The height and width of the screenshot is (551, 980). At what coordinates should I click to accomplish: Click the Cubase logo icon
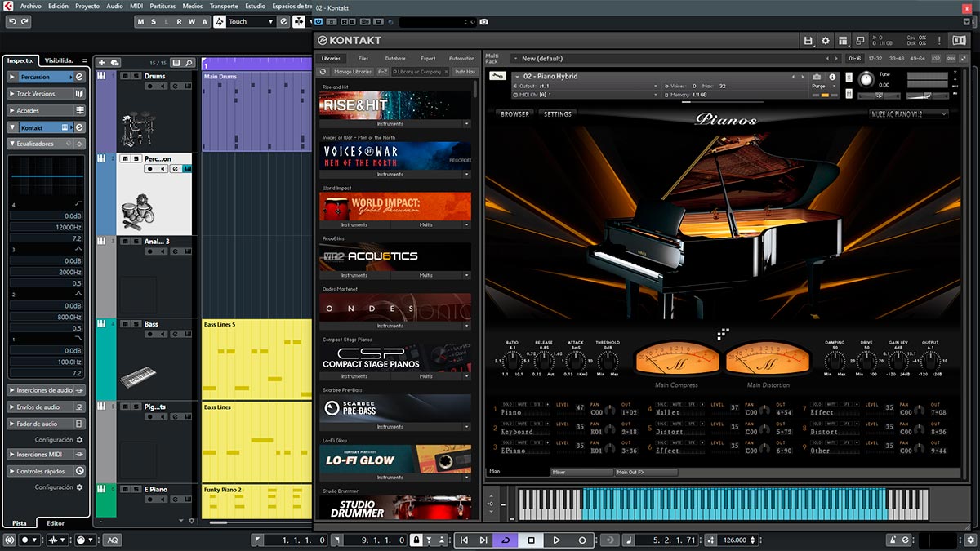click(7, 6)
